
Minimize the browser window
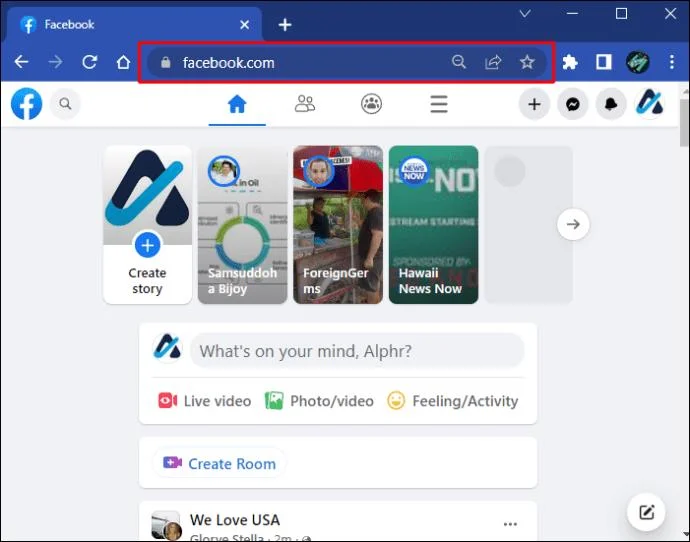click(x=572, y=14)
